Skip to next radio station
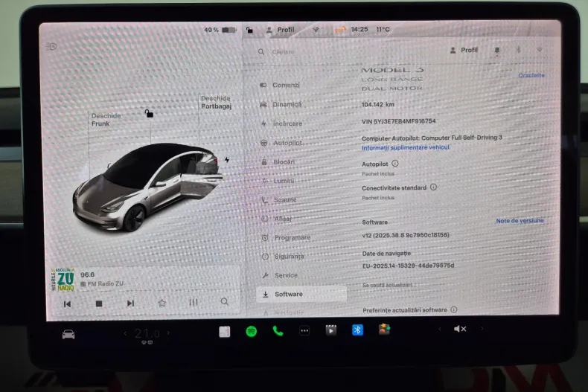 pyautogui.click(x=130, y=303)
